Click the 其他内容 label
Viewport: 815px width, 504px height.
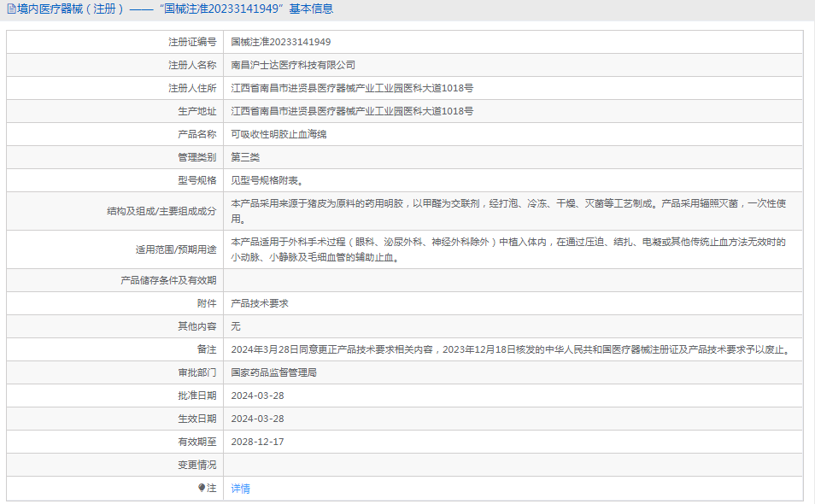coord(197,326)
